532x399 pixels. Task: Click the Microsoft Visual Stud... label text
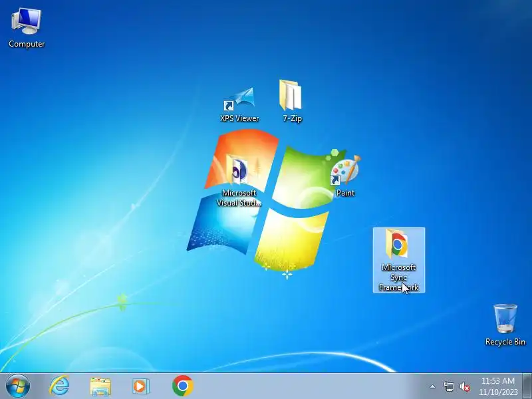tap(239, 198)
